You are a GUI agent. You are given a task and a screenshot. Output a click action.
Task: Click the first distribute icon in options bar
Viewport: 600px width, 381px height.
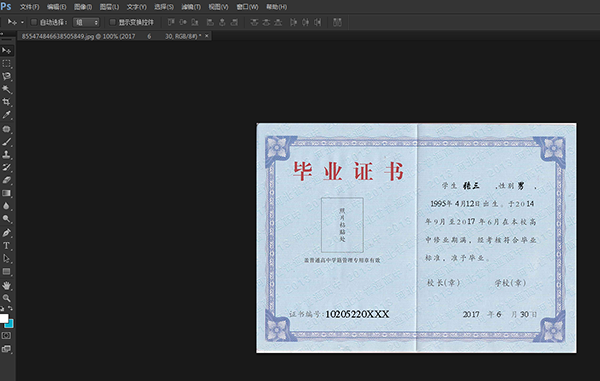[254, 22]
